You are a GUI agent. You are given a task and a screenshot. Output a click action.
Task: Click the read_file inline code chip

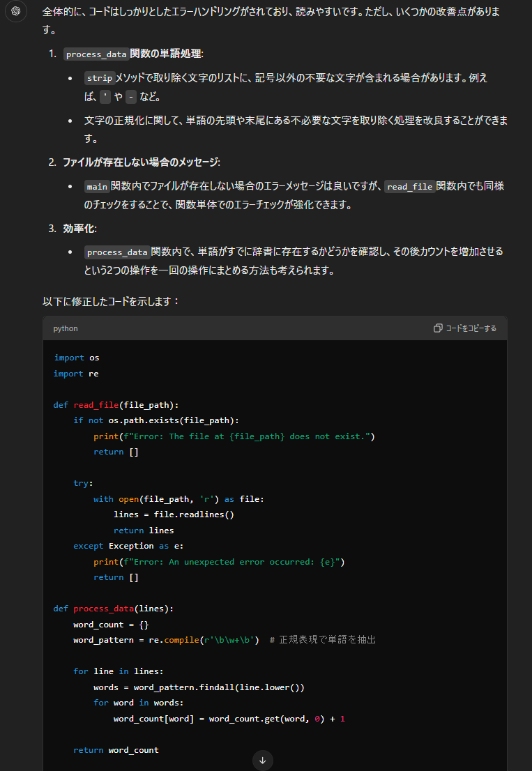410,187
